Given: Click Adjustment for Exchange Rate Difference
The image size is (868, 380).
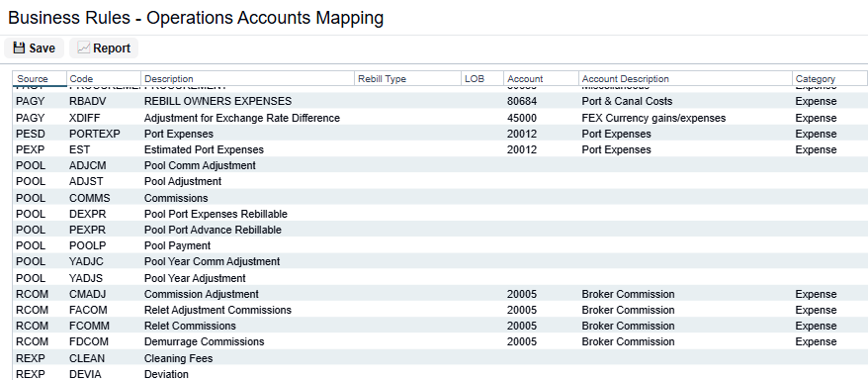Looking at the screenshot, I should point(242,118).
